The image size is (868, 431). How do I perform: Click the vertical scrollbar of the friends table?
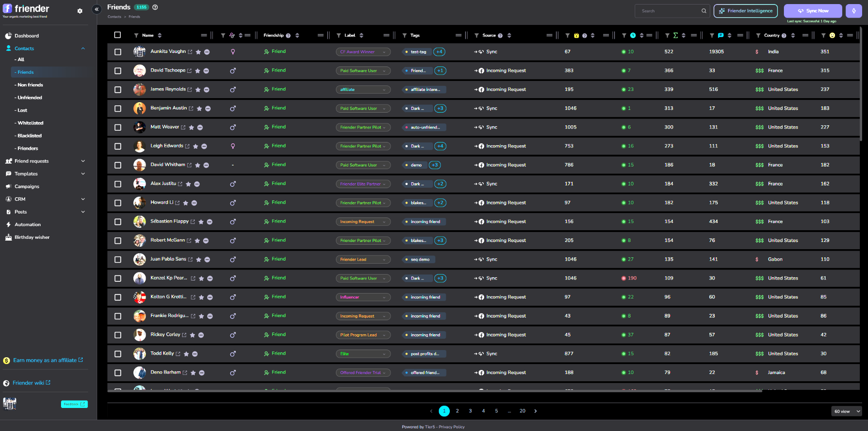(861, 84)
